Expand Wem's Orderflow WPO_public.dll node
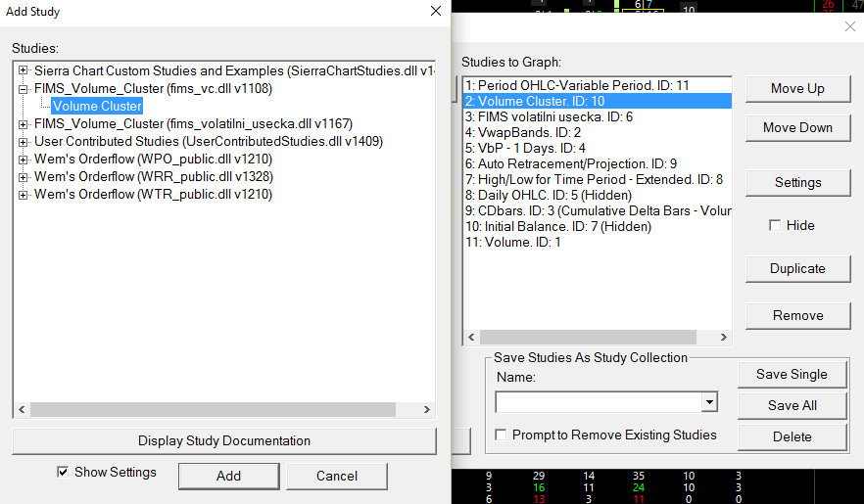The width and height of the screenshot is (864, 504). click(23, 159)
